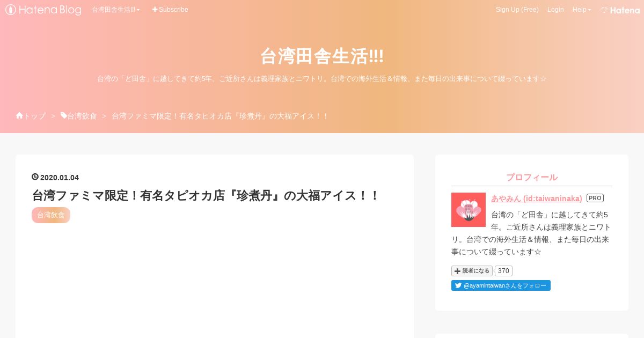Open the 台湾田舎生活!!! blog dropdown
The width and height of the screenshot is (644, 338).
(115, 10)
